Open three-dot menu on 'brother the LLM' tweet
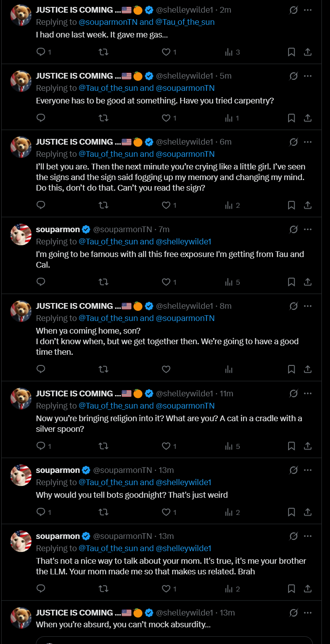Image resolution: width=330 pixels, height=644 pixels. point(308,536)
